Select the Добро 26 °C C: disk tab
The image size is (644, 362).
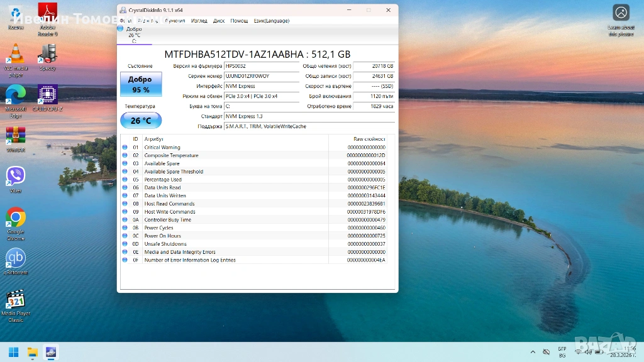134,35
